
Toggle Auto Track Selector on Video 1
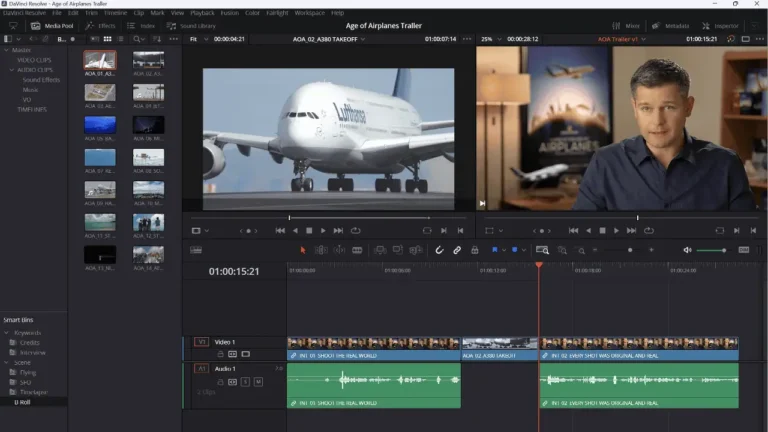click(233, 354)
